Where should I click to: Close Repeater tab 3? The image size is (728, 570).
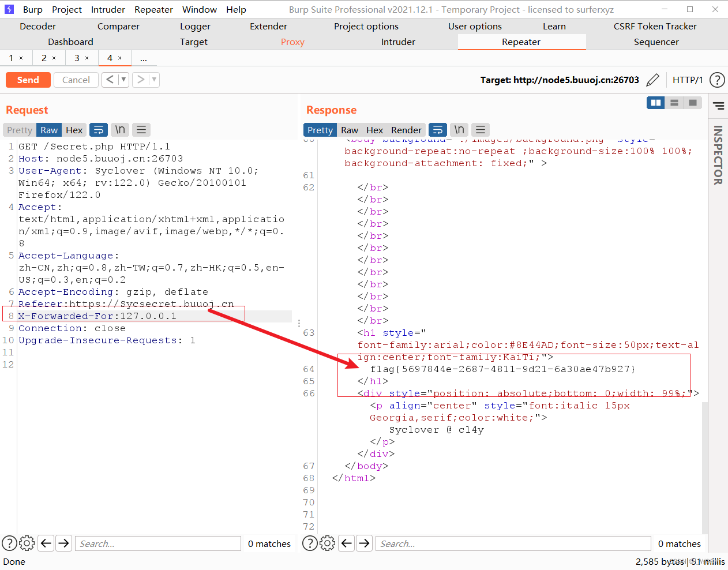coord(87,58)
